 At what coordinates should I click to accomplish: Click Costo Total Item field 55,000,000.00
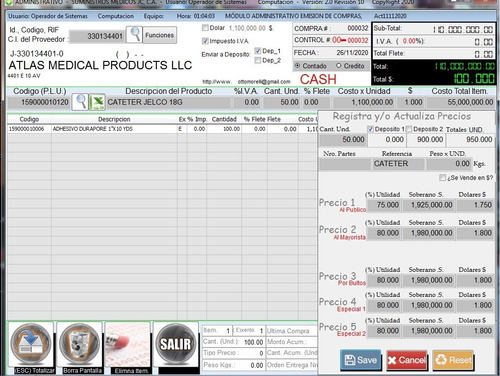[461, 102]
